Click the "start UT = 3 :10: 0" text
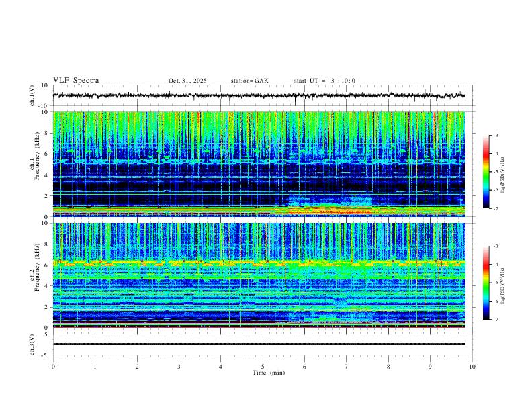This screenshot has width=532, height=411. pyautogui.click(x=324, y=81)
